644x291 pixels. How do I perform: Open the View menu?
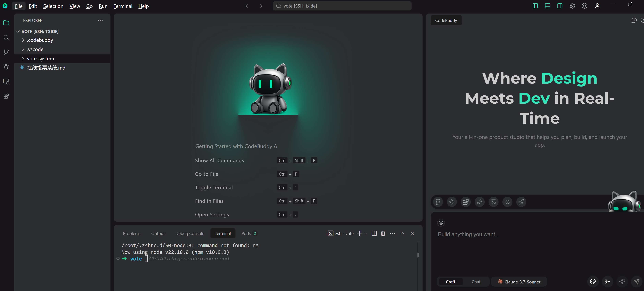[75, 6]
